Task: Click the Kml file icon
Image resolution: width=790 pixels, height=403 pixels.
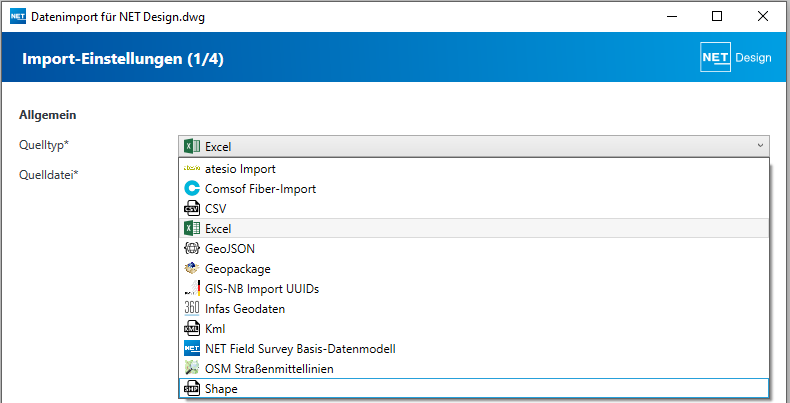Action: point(192,328)
